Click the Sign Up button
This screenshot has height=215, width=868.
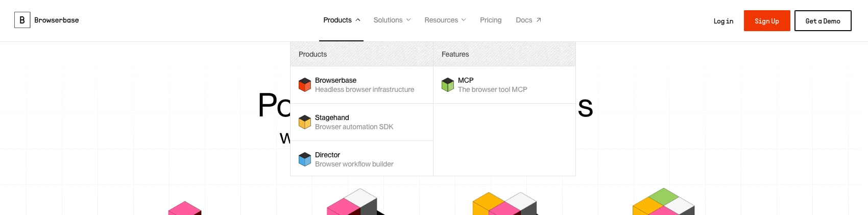click(x=767, y=21)
